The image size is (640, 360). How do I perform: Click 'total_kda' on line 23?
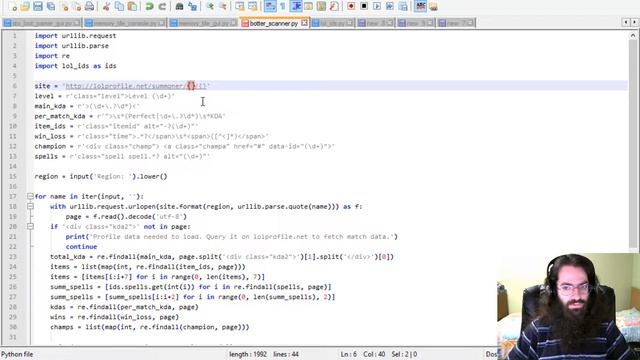[x=68, y=257]
